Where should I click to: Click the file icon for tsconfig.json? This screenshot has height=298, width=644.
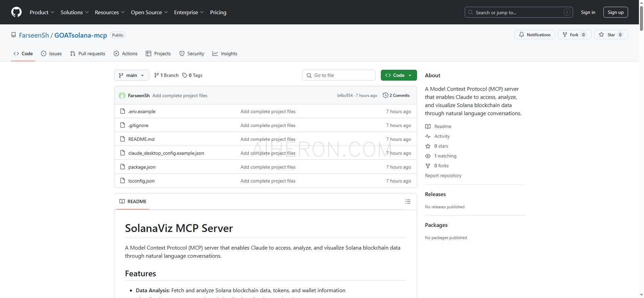click(123, 180)
